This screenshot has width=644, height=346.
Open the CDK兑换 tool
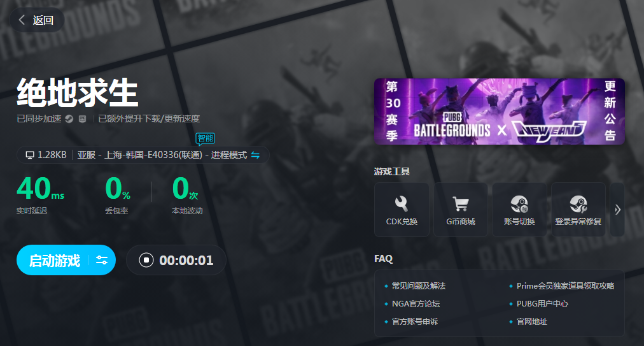(402, 210)
